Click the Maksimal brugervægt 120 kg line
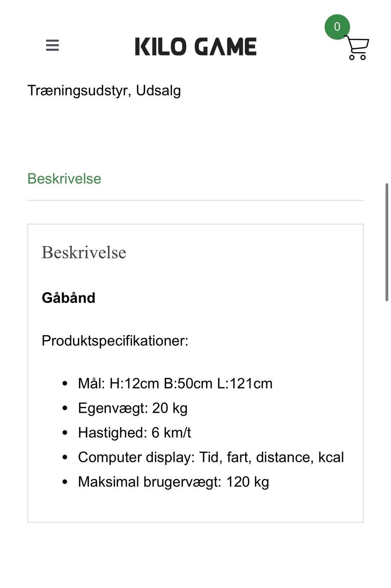 pyautogui.click(x=174, y=482)
